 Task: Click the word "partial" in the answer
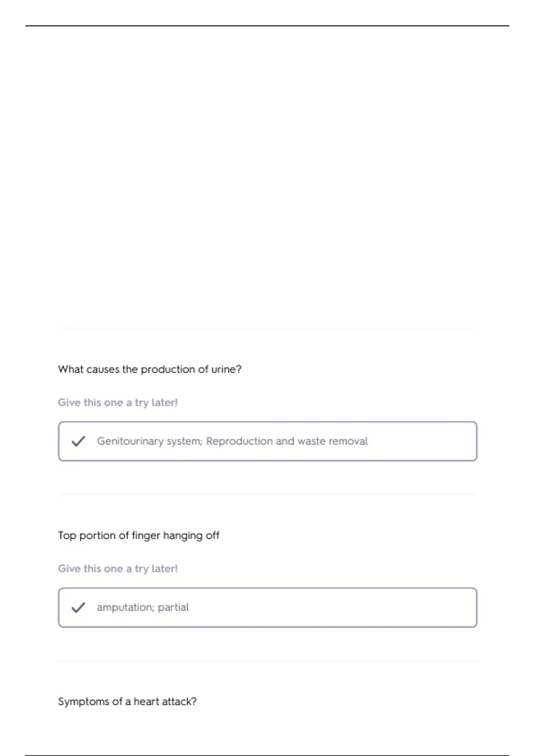[x=174, y=607]
